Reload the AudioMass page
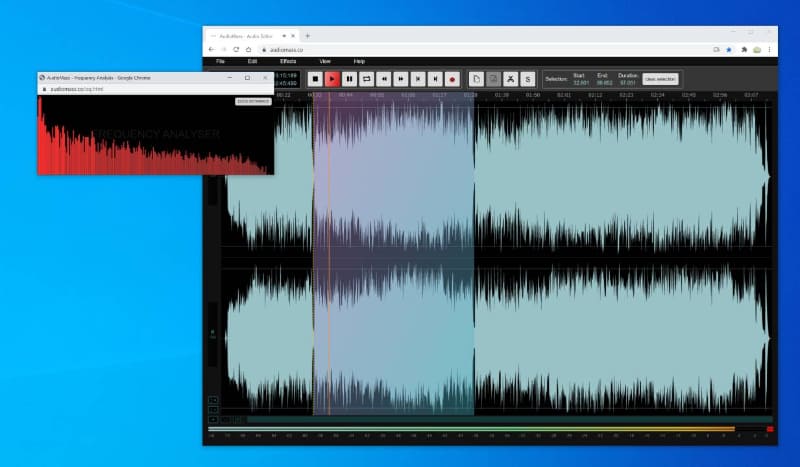This screenshot has height=467, width=800. (236, 50)
